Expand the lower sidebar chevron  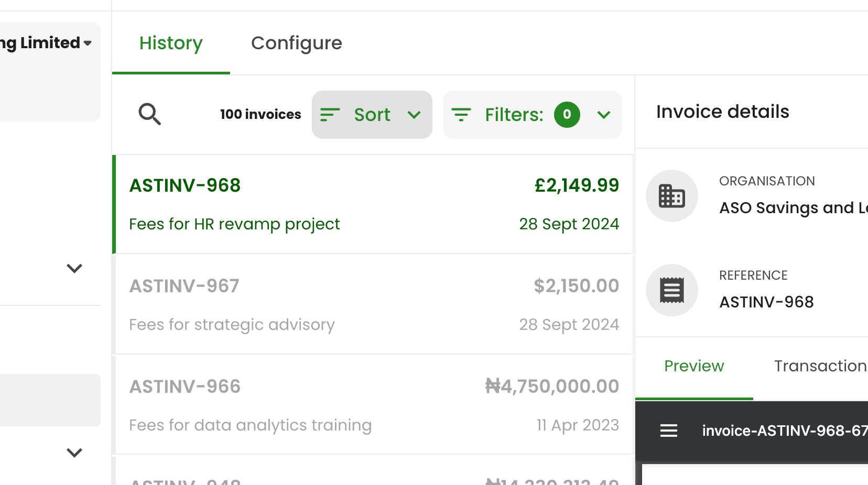(74, 453)
